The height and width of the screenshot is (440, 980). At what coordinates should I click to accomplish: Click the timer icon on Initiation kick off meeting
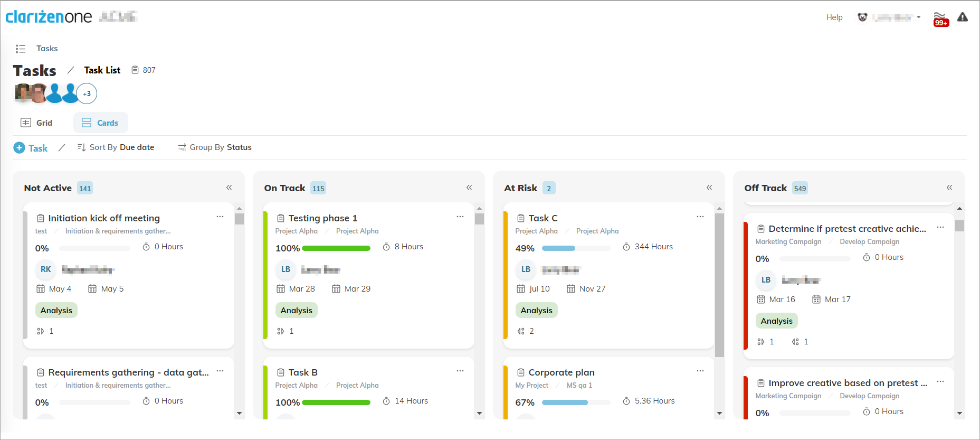coord(146,247)
